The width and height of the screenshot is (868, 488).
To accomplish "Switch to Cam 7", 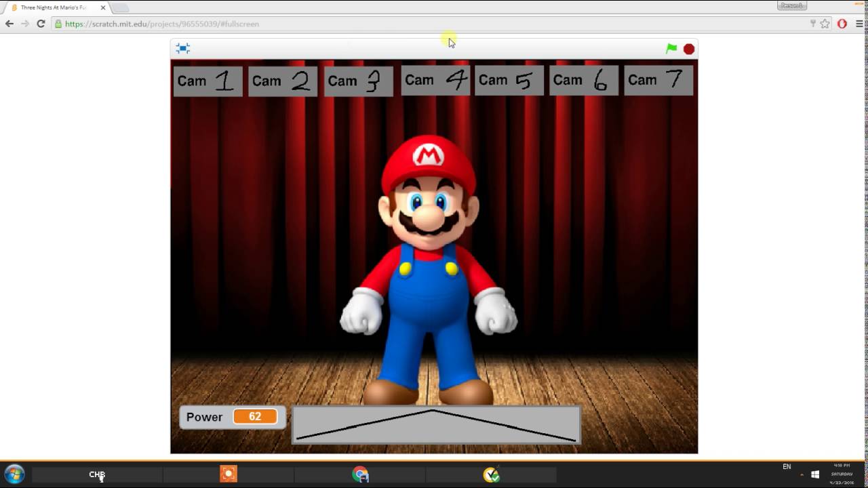I will pos(658,80).
